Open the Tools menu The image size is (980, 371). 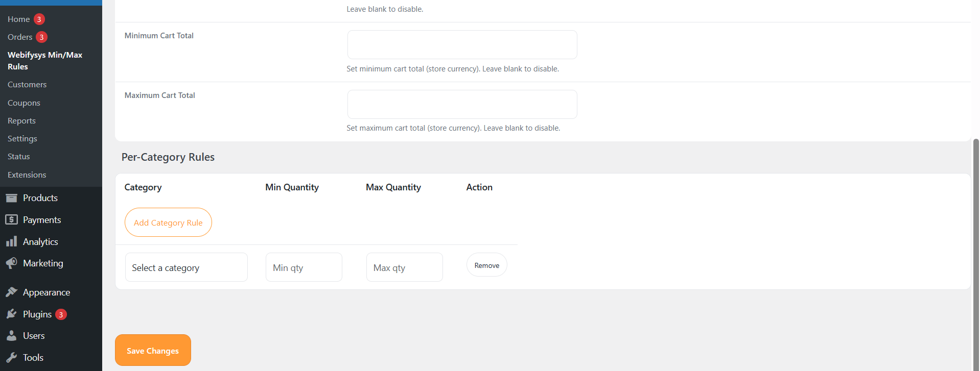coord(33,358)
